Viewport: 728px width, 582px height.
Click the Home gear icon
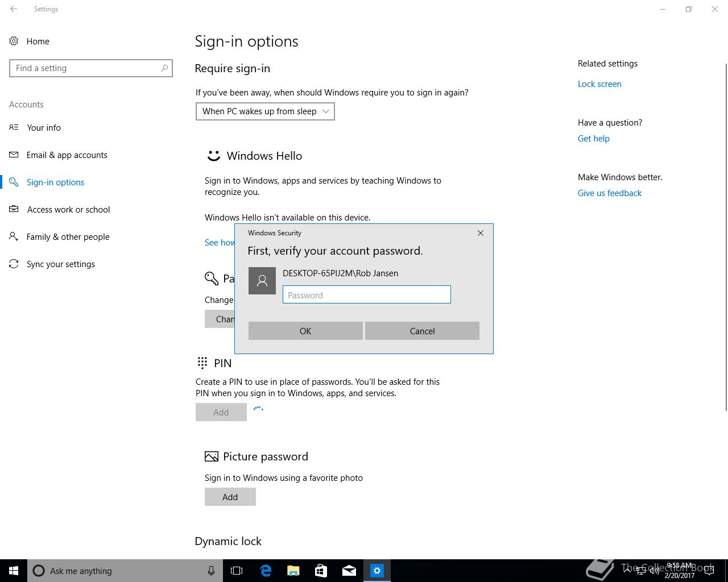tap(14, 41)
